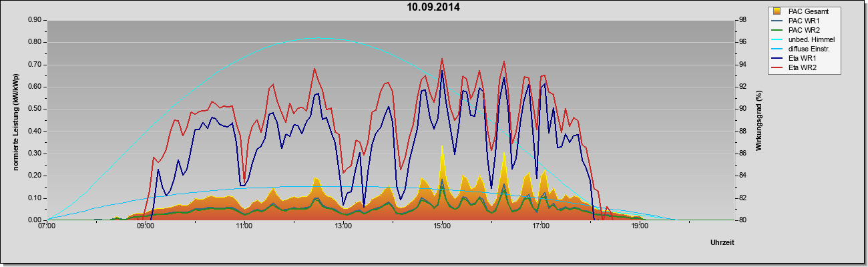Image resolution: width=868 pixels, height=267 pixels.
Task: Click the 0.50 left axis value
Action: click(x=35, y=109)
